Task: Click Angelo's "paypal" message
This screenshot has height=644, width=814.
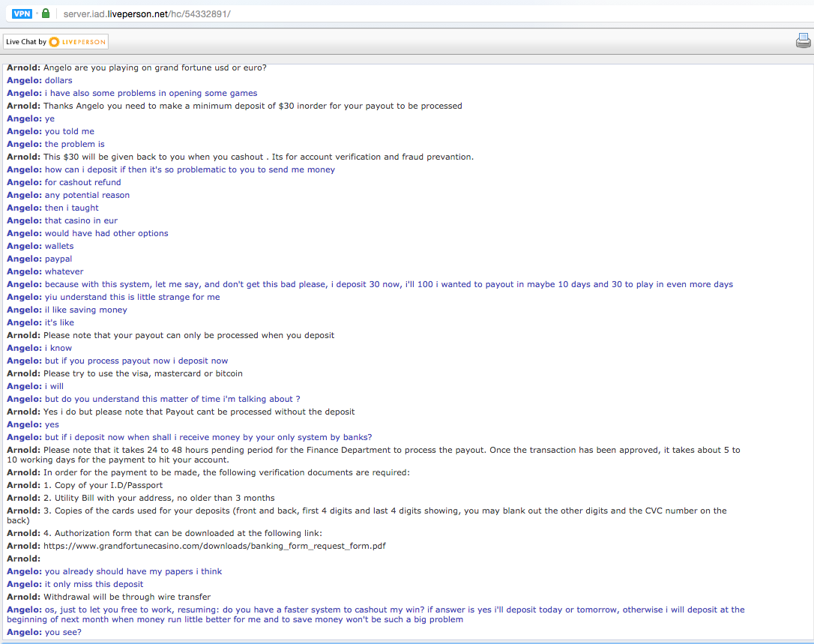Action: [x=58, y=259]
